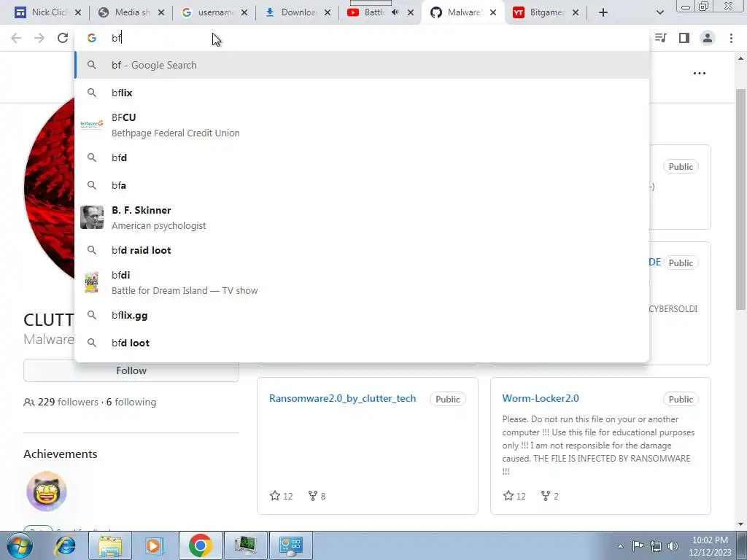Viewport: 747px width, 560px height.
Task: Open the volume speaker tray icon
Action: pyautogui.click(x=673, y=546)
